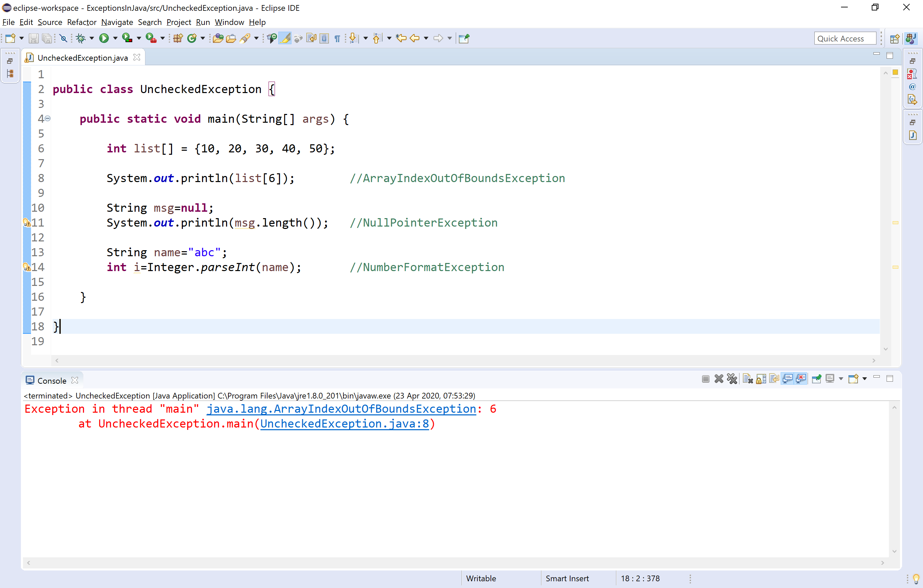Toggle Show Whitespace Characters in toolbar
Screen dimensions: 923x588
(x=337, y=38)
